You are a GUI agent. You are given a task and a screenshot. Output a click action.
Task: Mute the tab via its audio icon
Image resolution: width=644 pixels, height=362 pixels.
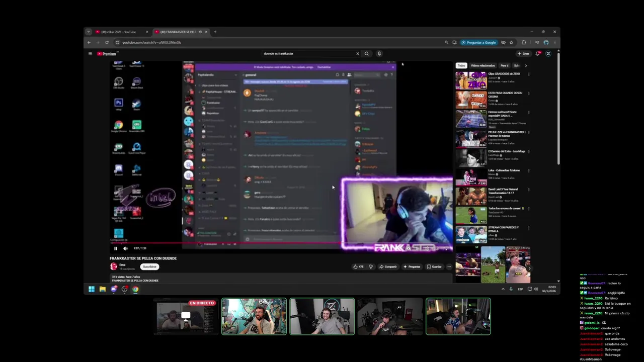pos(200,32)
